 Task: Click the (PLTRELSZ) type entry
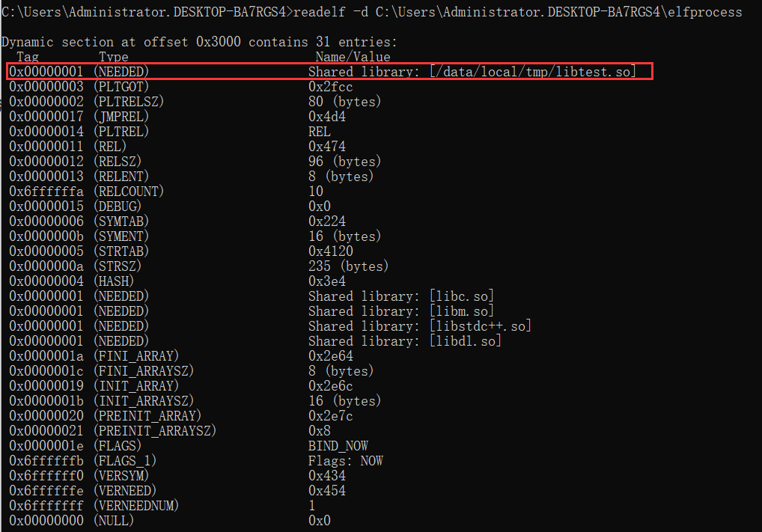[128, 102]
